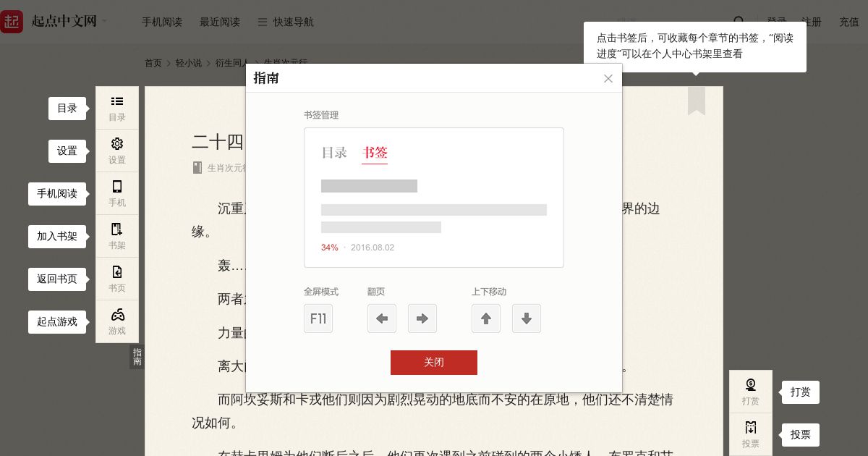Open 快速导航 in the top navigation
Viewport: 868px width, 456px height.
point(294,22)
